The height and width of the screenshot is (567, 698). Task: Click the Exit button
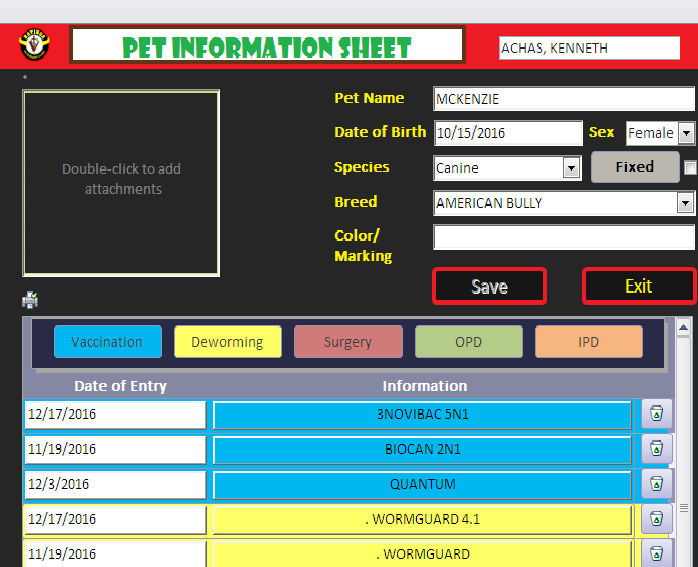638,286
